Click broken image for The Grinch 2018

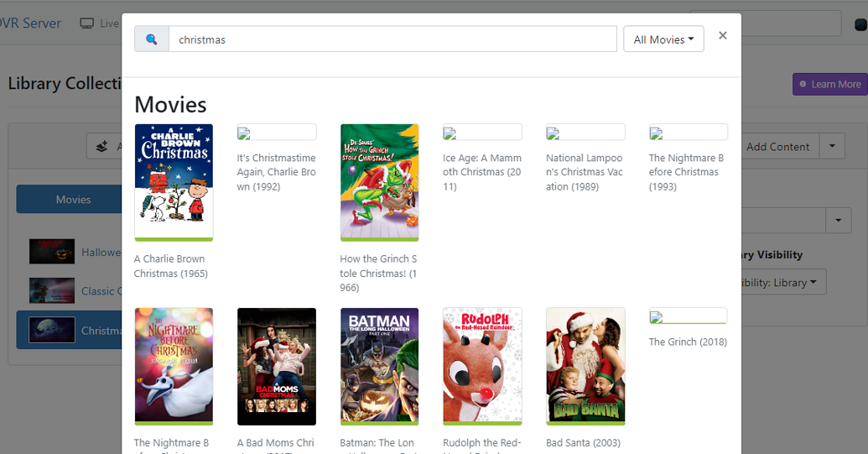(688, 316)
